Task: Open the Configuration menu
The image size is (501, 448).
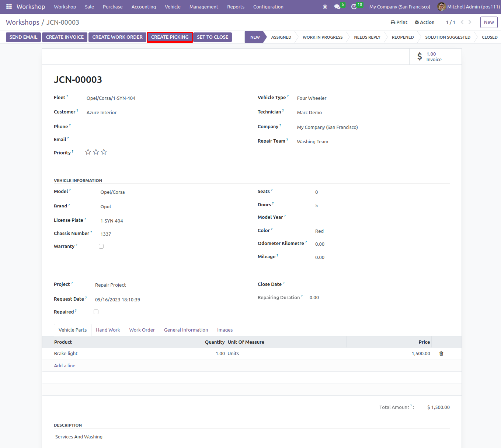Action: click(268, 7)
